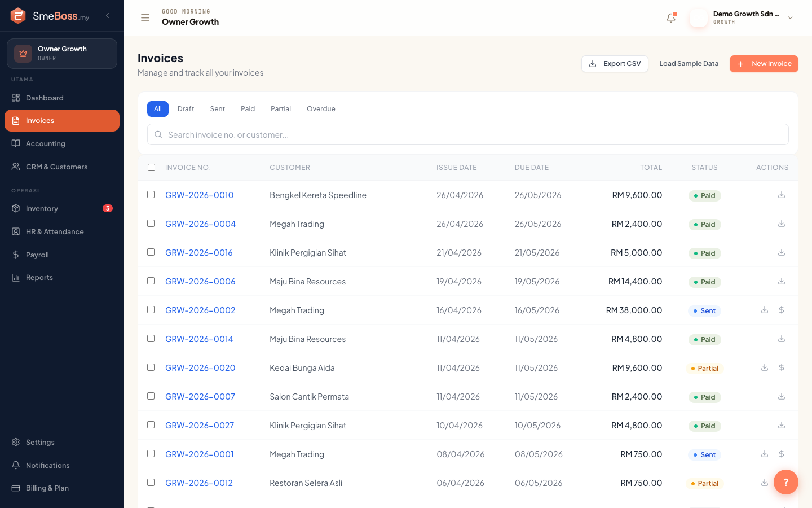Click customer Kedai Bunga Aida

(x=302, y=368)
